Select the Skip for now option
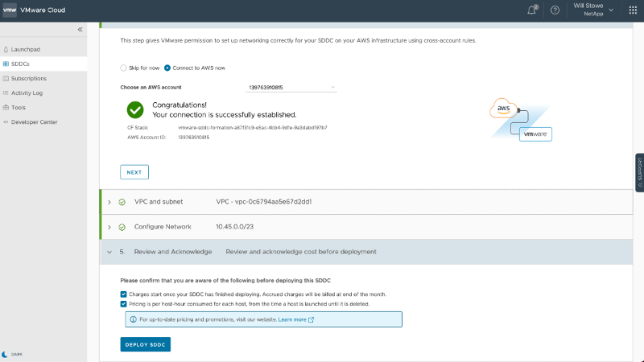 (123, 68)
